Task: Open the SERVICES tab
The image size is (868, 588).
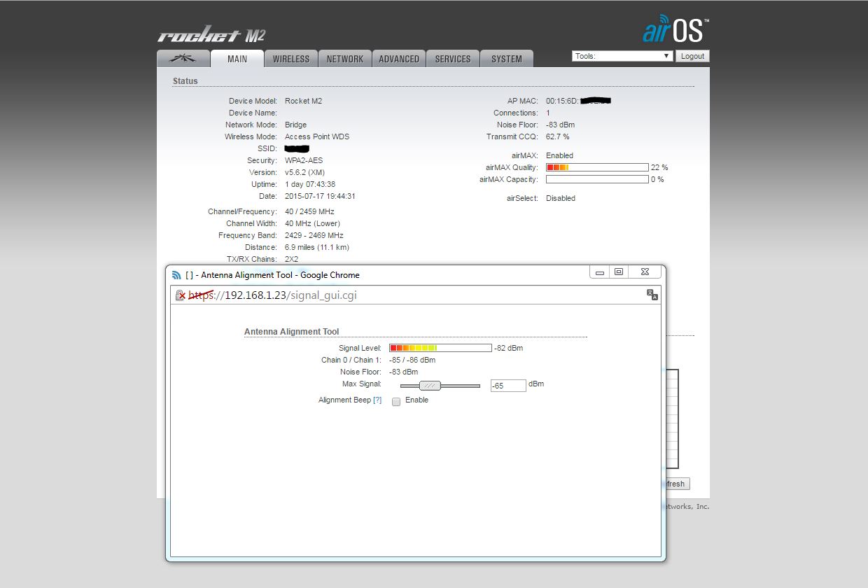Action: coord(453,59)
